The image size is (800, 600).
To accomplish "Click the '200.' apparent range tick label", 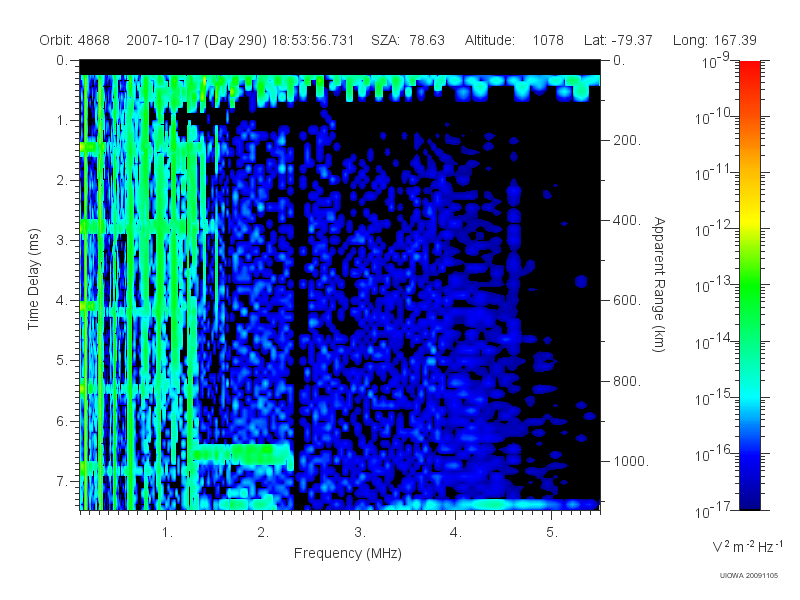I will click(627, 140).
